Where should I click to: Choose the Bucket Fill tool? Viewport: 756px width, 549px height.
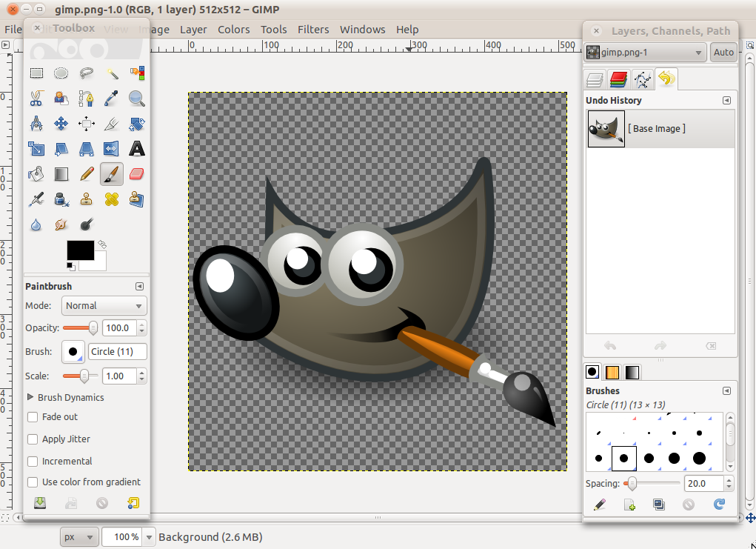tap(36, 174)
